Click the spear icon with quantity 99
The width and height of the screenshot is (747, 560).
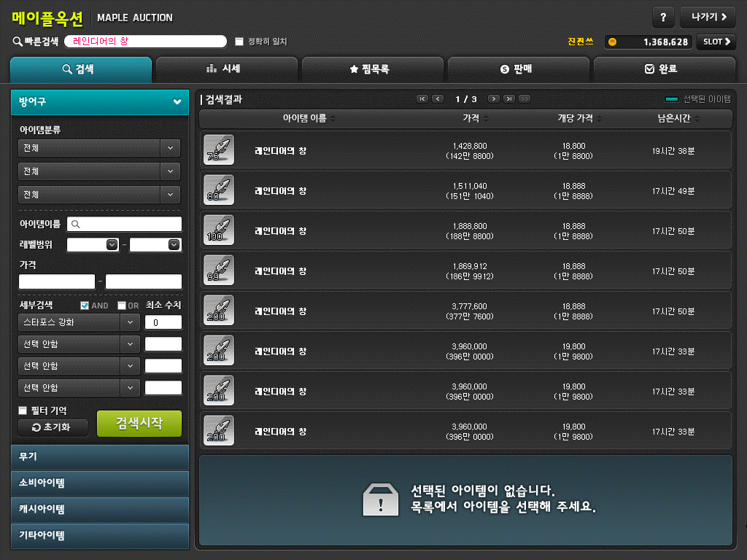219,270
